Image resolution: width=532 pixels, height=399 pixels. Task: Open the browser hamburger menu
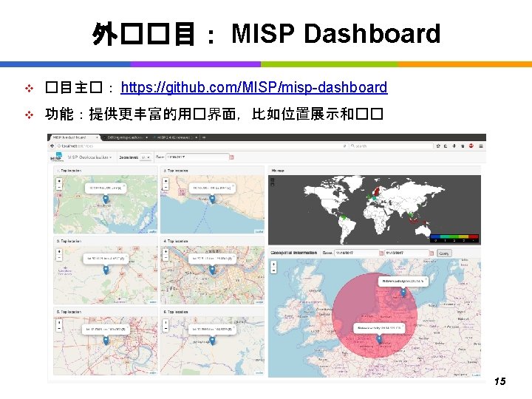[x=481, y=146]
